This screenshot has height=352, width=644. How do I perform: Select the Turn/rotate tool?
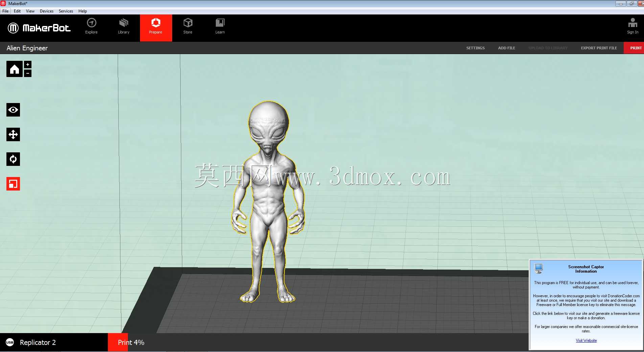click(x=13, y=159)
